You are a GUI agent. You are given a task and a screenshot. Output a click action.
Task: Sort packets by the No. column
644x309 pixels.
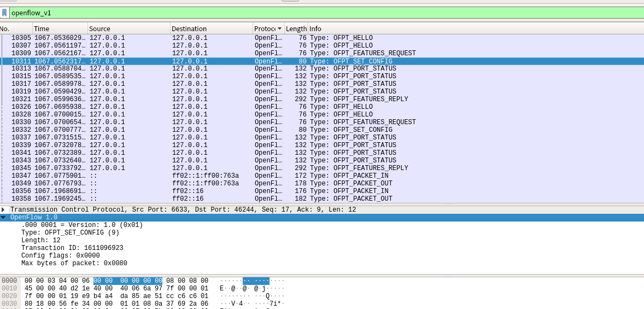click(16, 29)
